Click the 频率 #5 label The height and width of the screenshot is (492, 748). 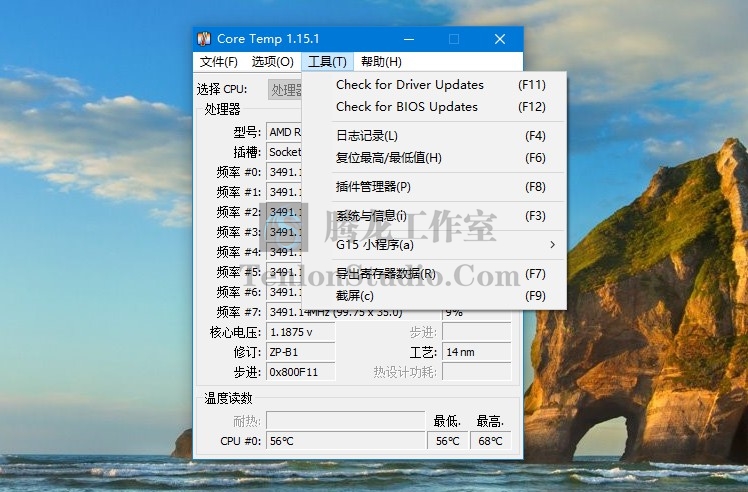coord(239,272)
